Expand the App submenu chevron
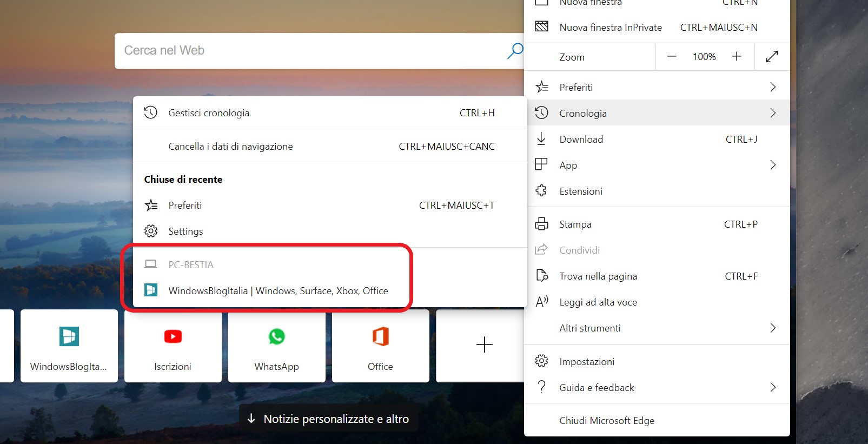This screenshot has width=868, height=444. coord(773,165)
